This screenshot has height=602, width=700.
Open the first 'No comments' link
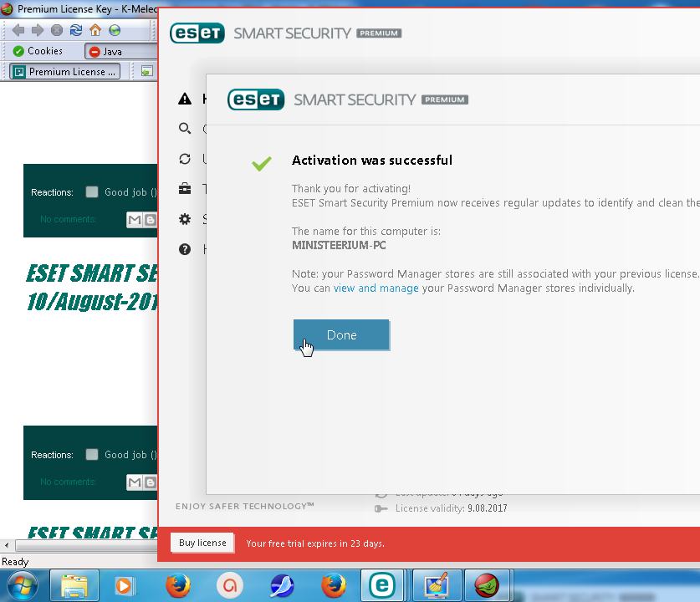click(x=69, y=219)
